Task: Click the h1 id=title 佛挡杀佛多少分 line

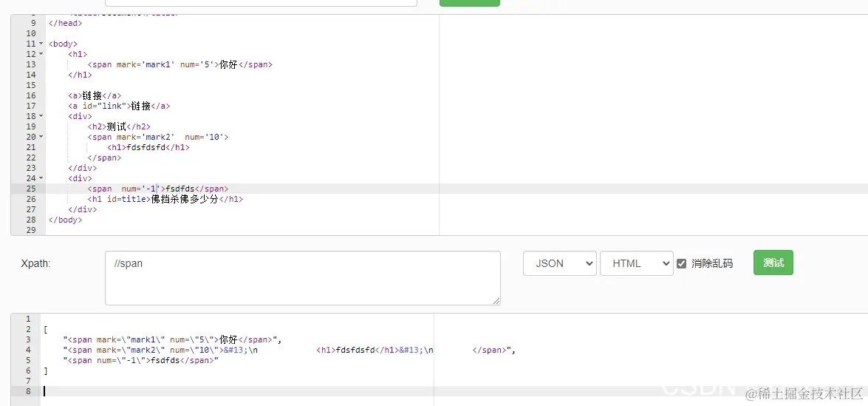Action: [165, 199]
